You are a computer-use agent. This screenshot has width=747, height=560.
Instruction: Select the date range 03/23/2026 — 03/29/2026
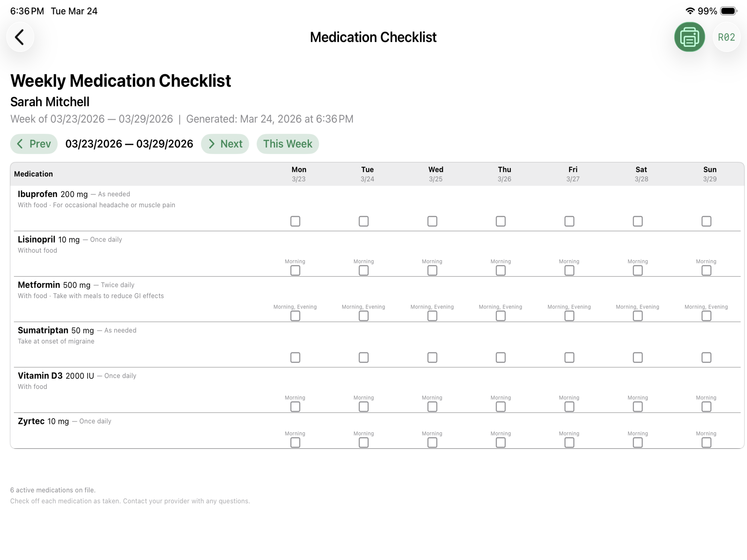[129, 144]
